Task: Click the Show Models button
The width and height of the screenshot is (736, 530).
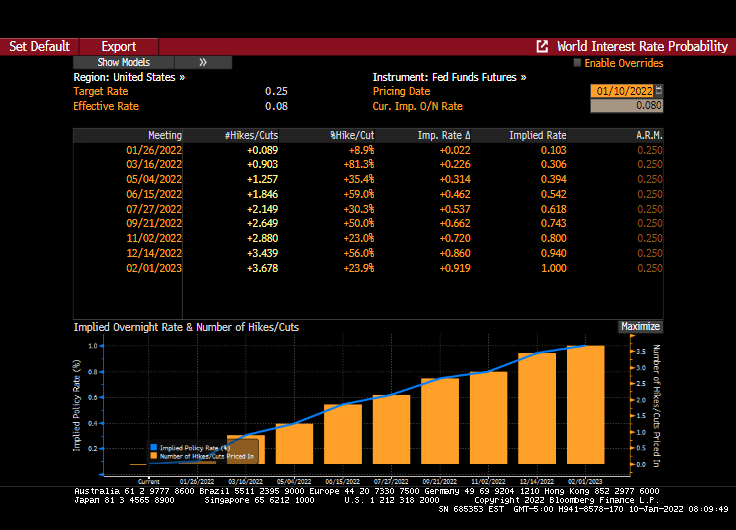Action: pyautogui.click(x=123, y=62)
